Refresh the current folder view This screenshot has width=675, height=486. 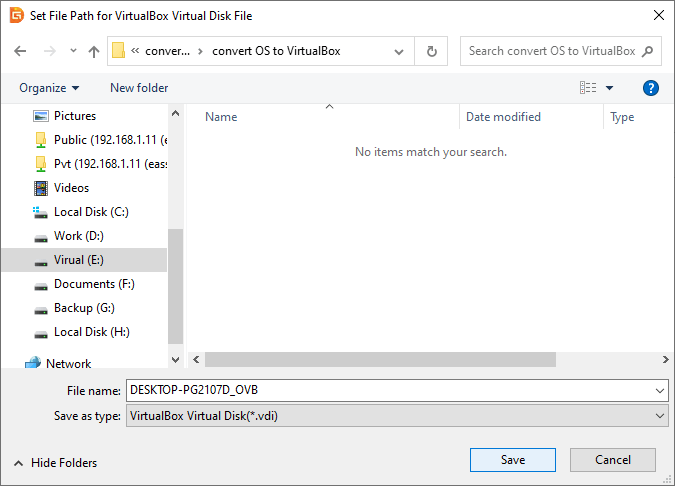click(431, 51)
